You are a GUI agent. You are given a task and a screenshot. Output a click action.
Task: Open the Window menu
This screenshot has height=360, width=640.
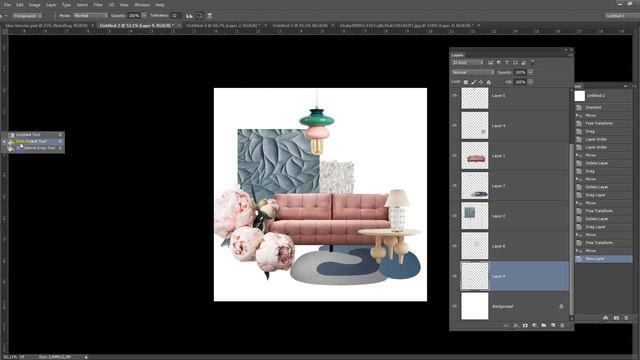click(142, 5)
